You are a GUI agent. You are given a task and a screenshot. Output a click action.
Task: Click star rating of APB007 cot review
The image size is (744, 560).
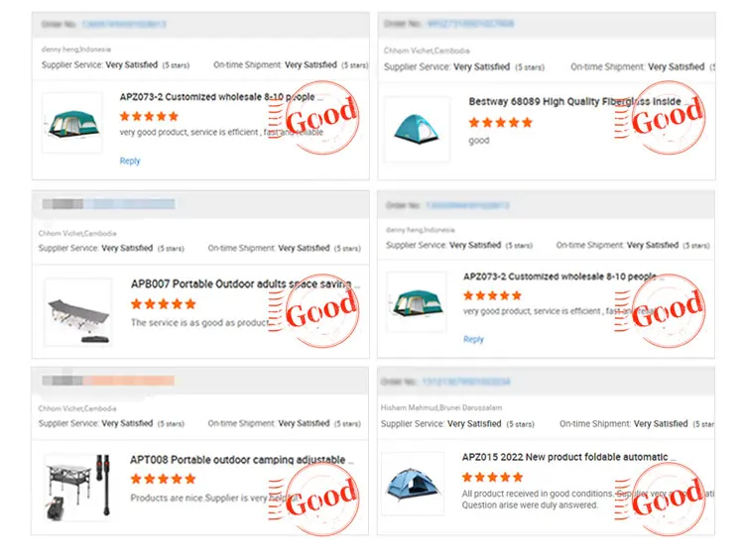coord(164,304)
